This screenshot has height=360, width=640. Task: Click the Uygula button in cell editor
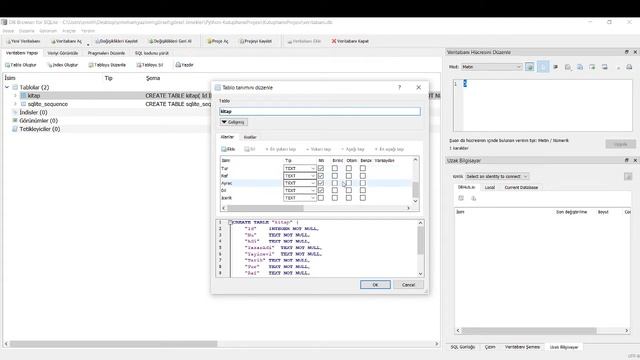click(x=620, y=144)
